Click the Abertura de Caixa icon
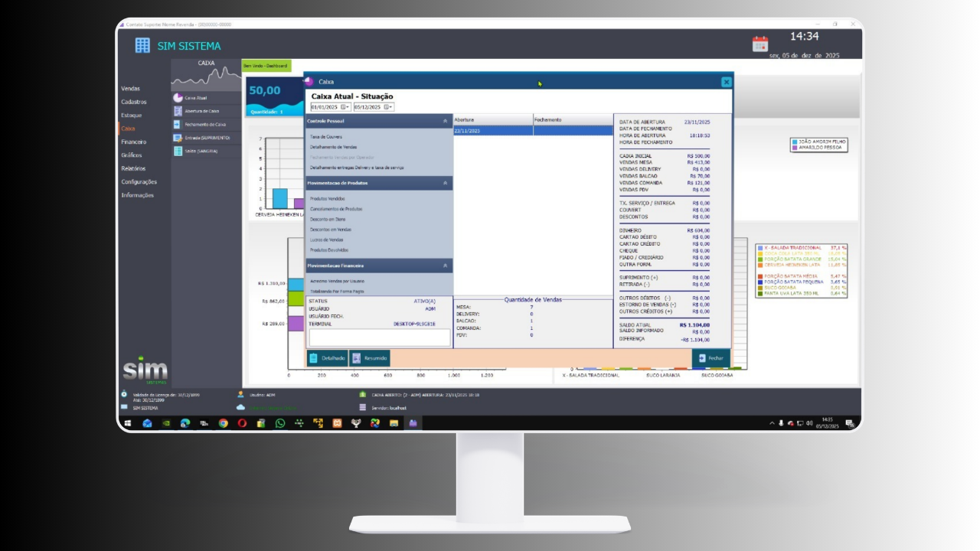Viewport: 980px width, 551px height. 178,111
